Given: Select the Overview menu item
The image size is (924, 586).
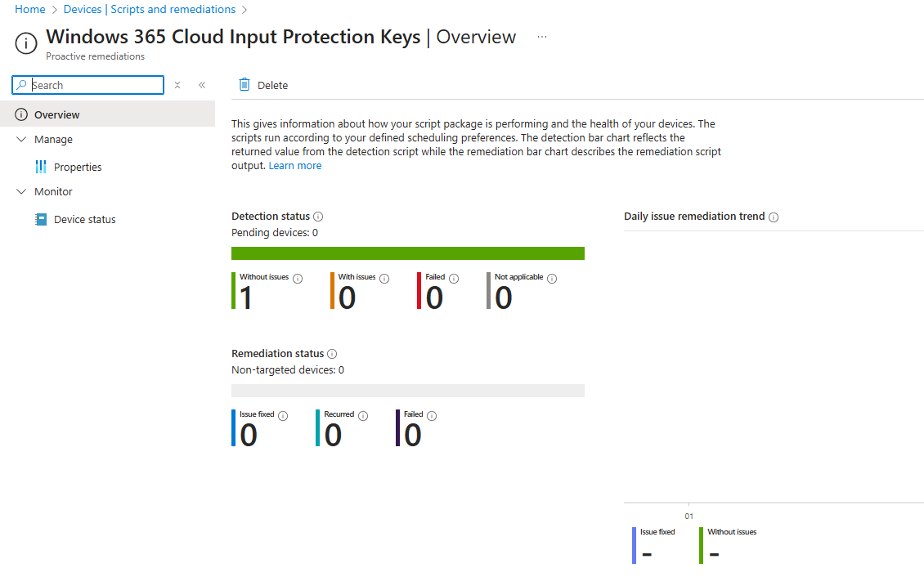Looking at the screenshot, I should tap(57, 114).
